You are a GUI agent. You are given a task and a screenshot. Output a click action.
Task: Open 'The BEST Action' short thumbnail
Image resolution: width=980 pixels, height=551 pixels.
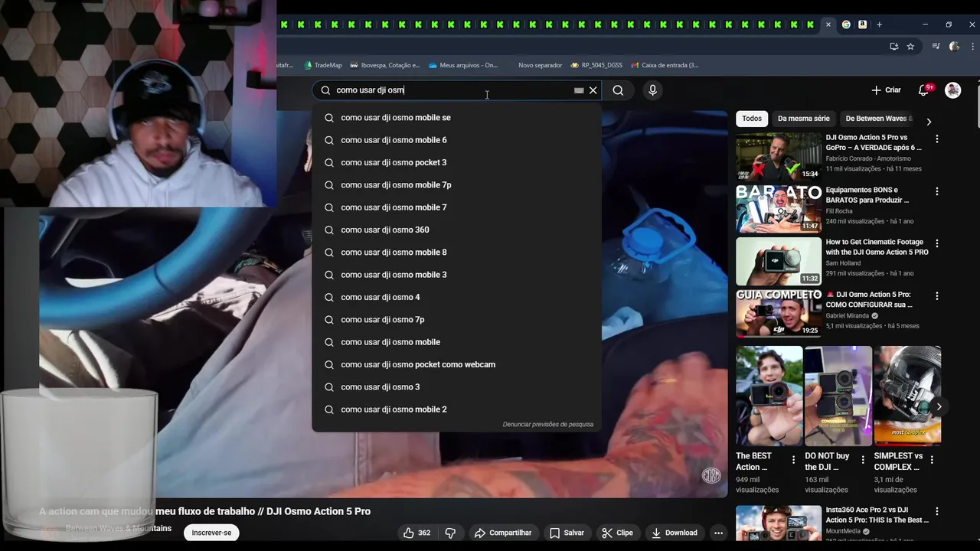pyautogui.click(x=769, y=396)
